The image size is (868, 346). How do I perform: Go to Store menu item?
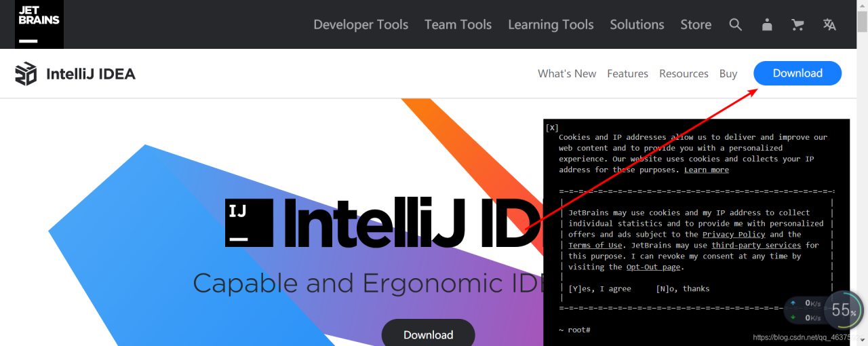pyautogui.click(x=696, y=24)
